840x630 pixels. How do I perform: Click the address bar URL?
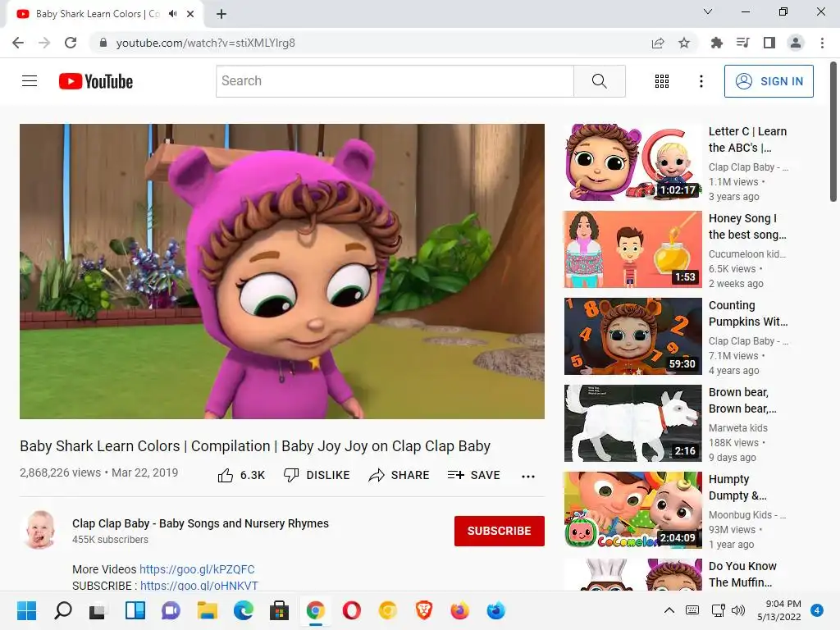point(206,43)
